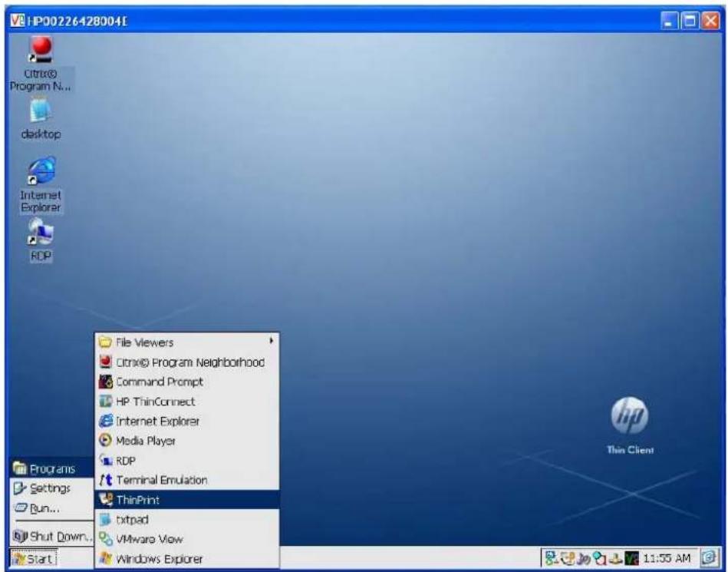Click the HP ThinConnect menu icon

click(x=106, y=402)
